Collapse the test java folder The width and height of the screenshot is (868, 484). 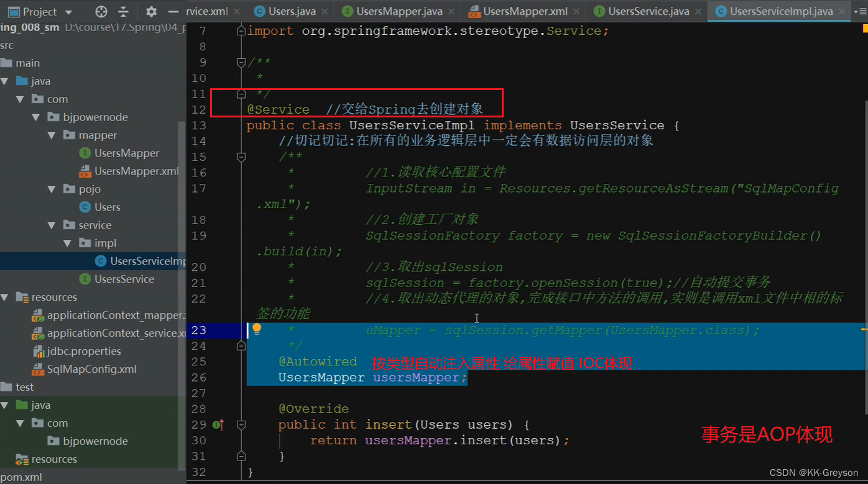click(x=5, y=406)
